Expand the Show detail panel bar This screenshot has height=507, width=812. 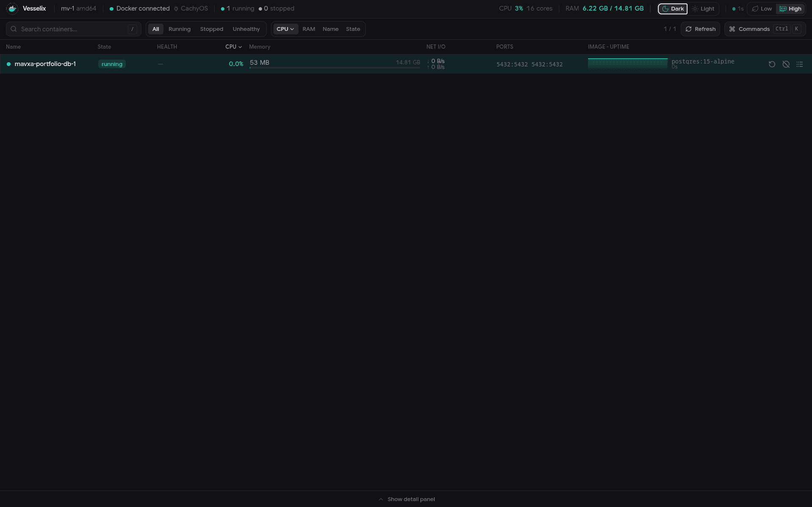pos(406,499)
